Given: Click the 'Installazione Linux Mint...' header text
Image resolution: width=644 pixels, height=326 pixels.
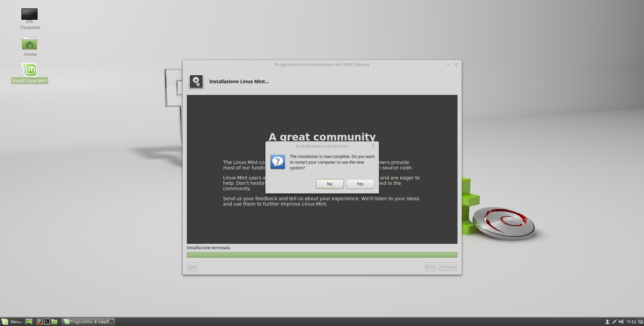Looking at the screenshot, I should coord(239,81).
